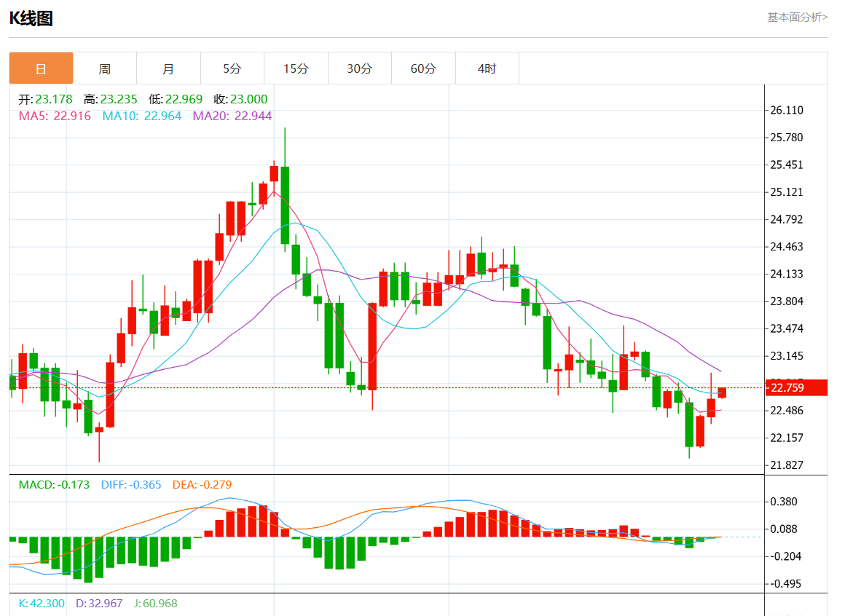The width and height of the screenshot is (845, 616).
Task: Switch to the 月 monthly tab
Action: coord(168,68)
